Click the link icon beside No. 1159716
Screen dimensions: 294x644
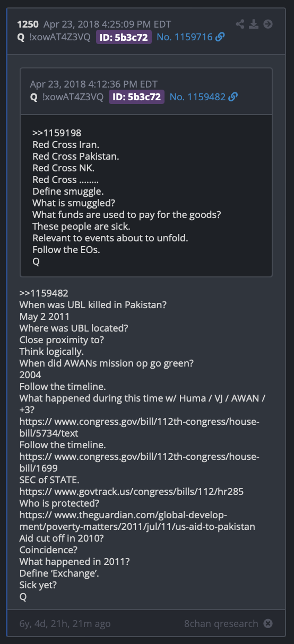[x=219, y=37]
